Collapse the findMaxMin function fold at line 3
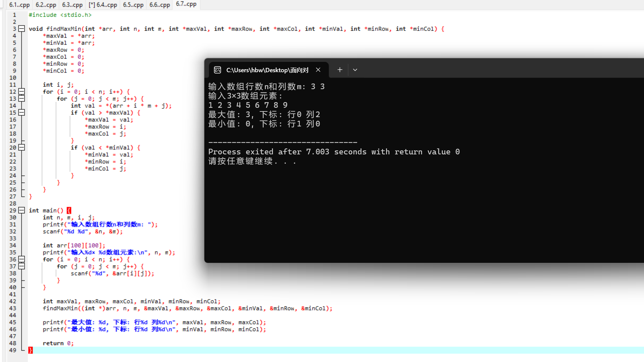The width and height of the screenshot is (644, 362). [x=22, y=29]
